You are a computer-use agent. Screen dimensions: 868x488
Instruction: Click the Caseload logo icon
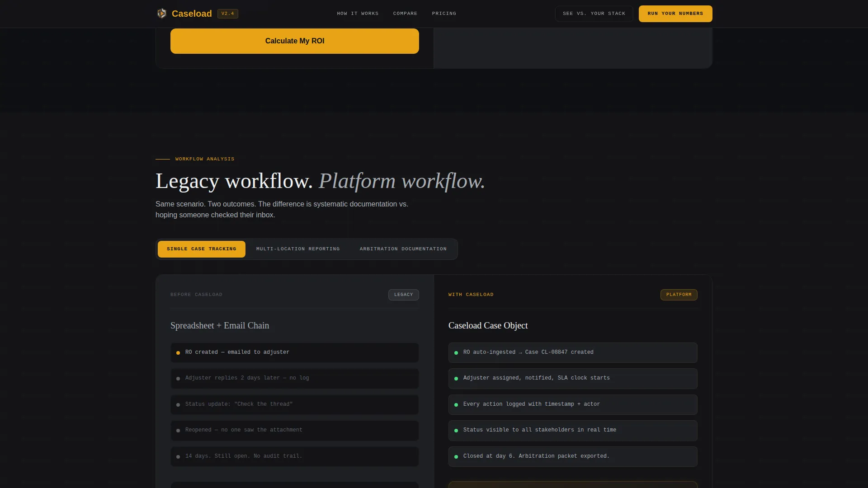click(x=161, y=14)
